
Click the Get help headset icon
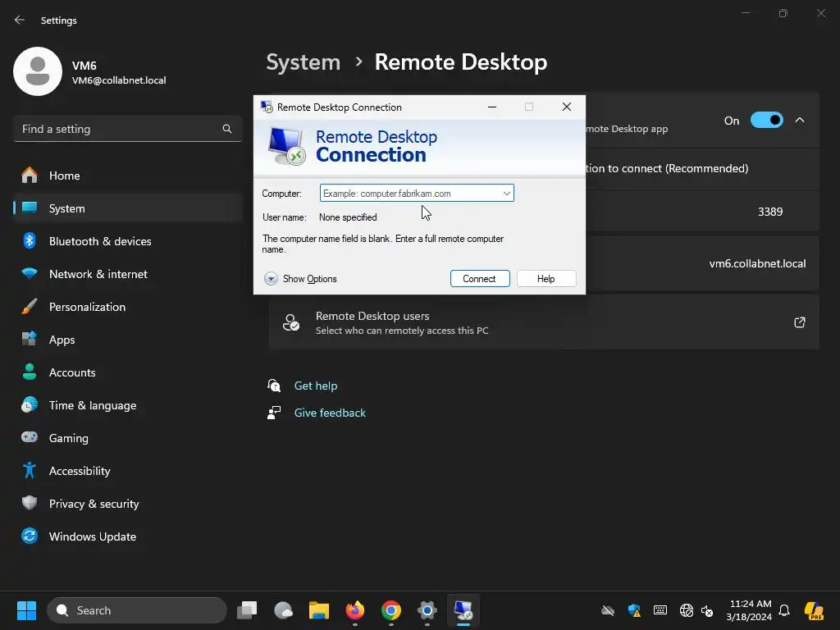coord(274,386)
